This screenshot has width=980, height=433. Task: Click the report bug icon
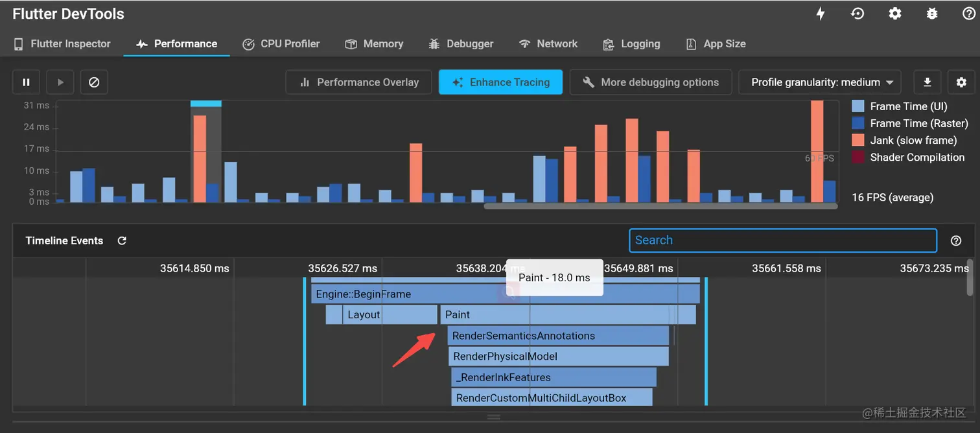tap(932, 14)
